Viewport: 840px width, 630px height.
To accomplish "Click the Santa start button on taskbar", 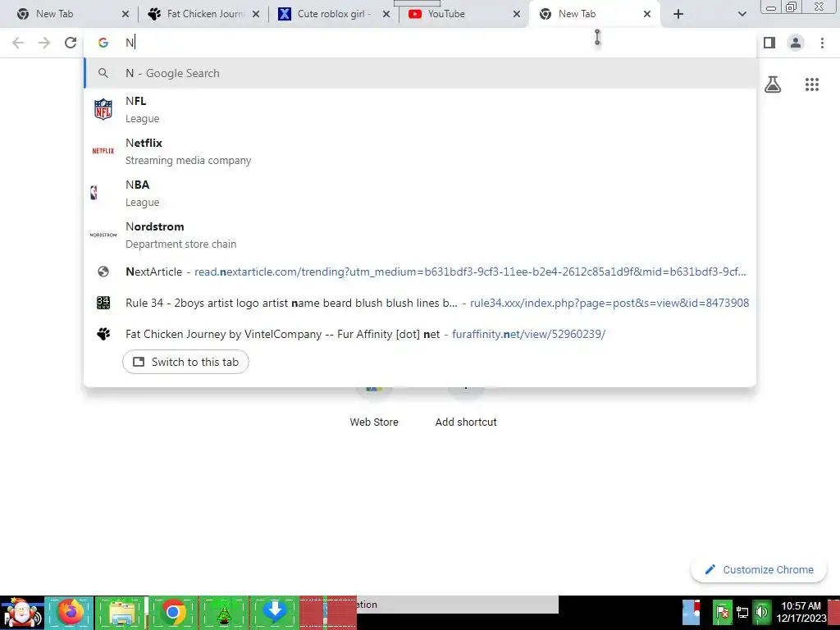I will click(21, 613).
